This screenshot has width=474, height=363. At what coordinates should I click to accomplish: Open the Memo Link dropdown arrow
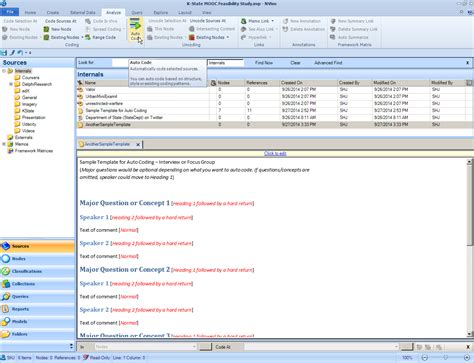[x=272, y=21]
